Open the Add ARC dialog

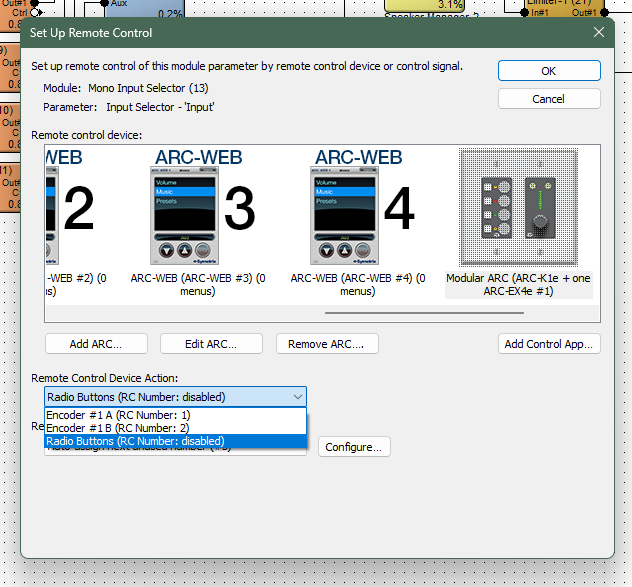click(x=96, y=344)
